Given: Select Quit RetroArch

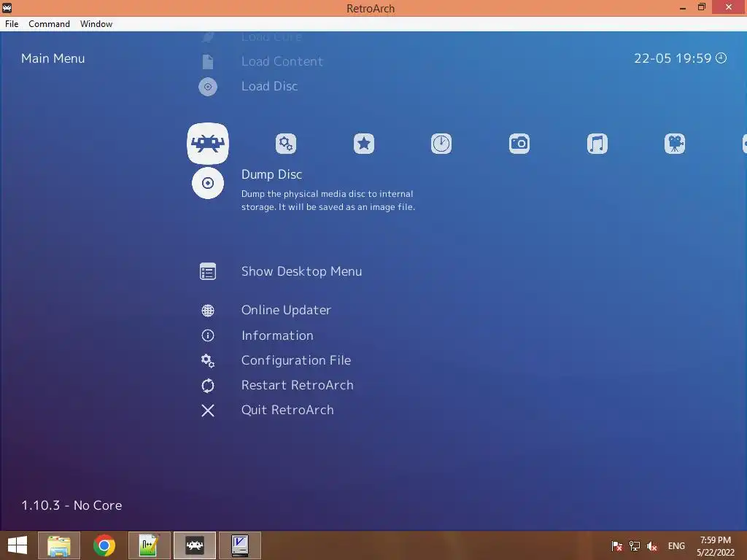Looking at the screenshot, I should (x=287, y=410).
